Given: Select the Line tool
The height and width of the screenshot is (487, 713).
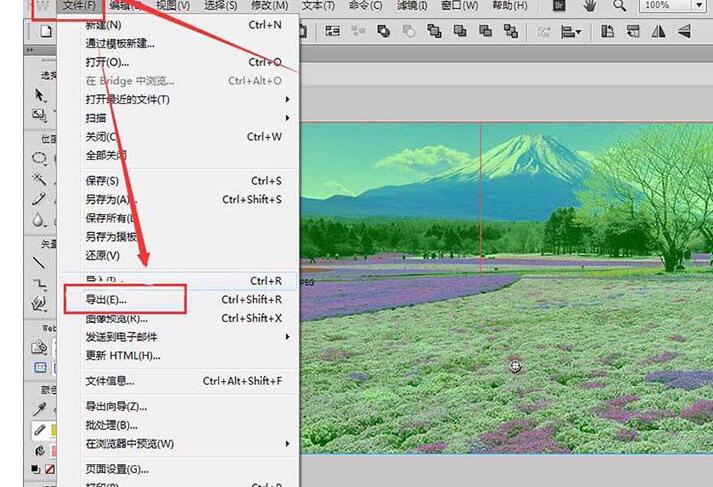Looking at the screenshot, I should click(39, 262).
